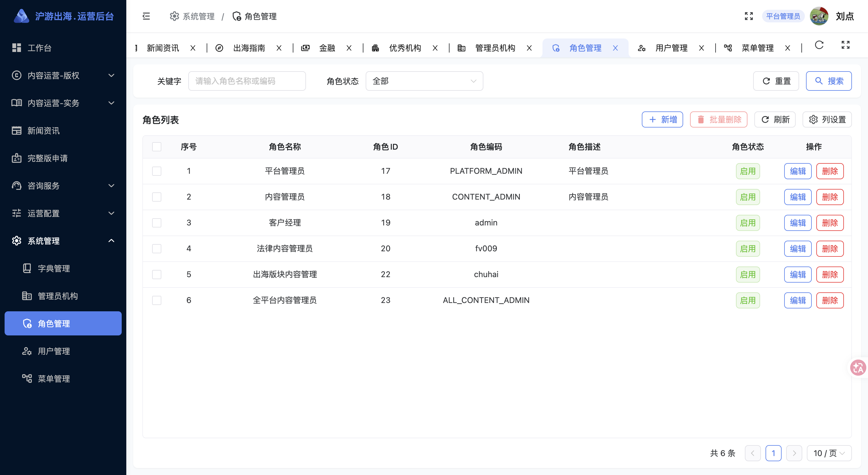Screen dimensions: 868x475
Task: Close the 角色管理 tab
Action: [x=615, y=48]
